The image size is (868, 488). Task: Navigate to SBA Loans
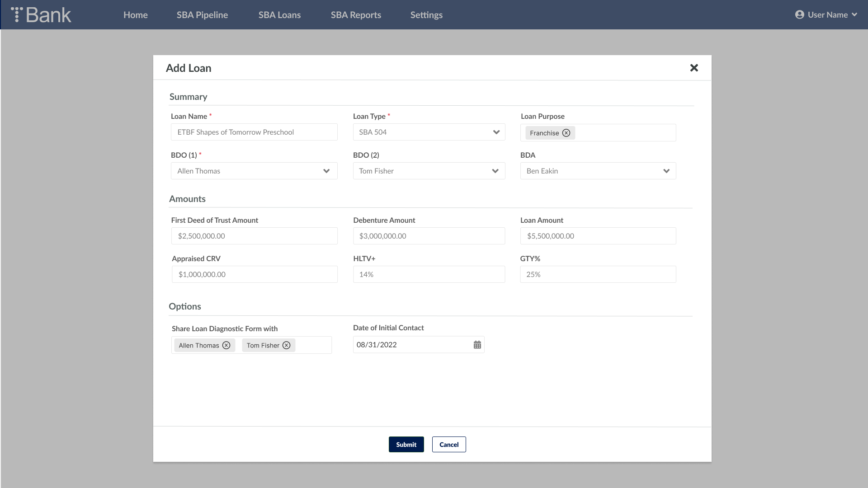coord(279,15)
